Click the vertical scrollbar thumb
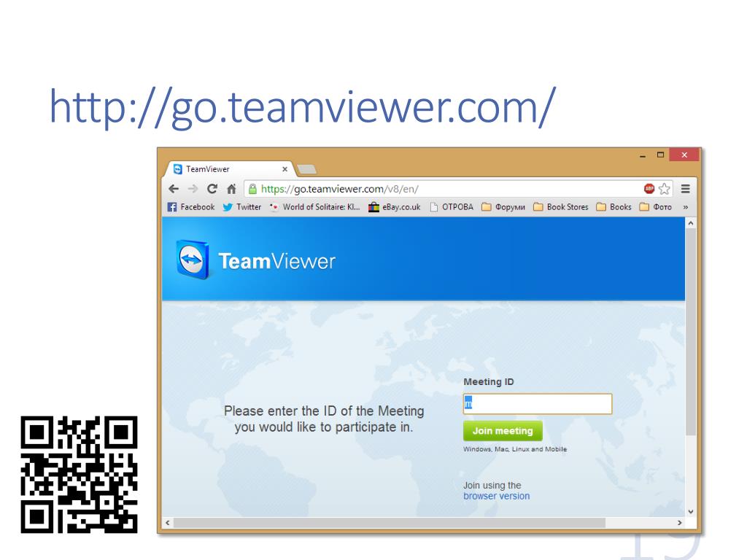Viewport: 747px width, 560px height. click(x=691, y=332)
